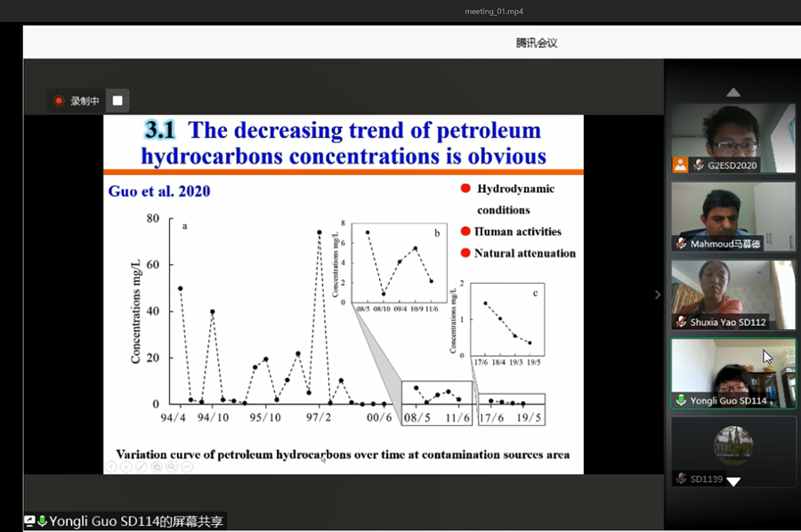Click the 'meeting_01.mp4' file title
This screenshot has width=801, height=532.
pyautogui.click(x=494, y=12)
